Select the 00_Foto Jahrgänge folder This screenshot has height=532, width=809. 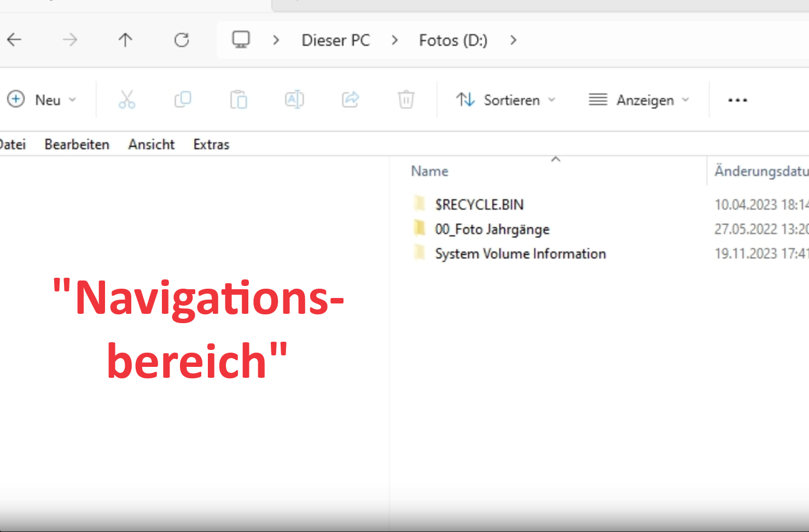click(492, 229)
